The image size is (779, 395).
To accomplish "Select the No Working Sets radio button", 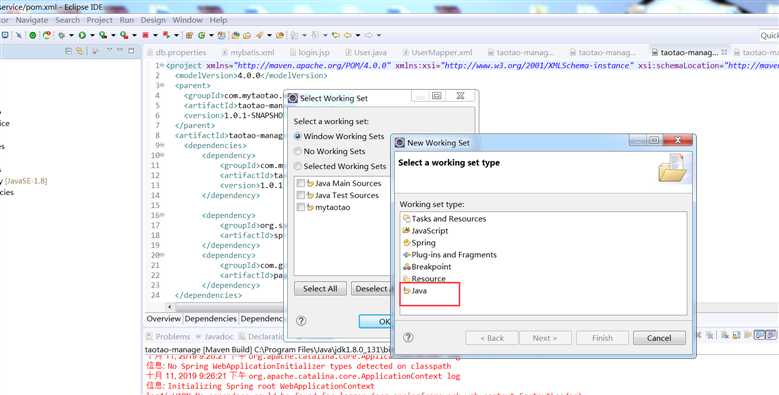I will [298, 151].
